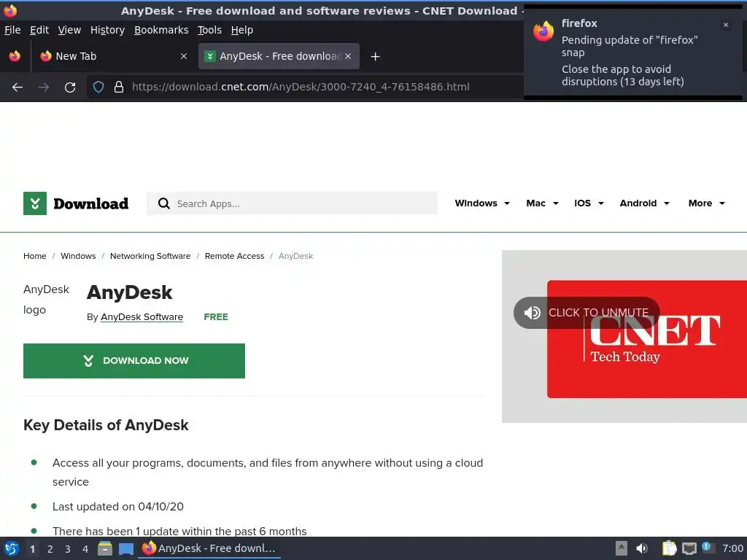Click the AnyDesk Firefox taskbar window button

click(x=209, y=548)
